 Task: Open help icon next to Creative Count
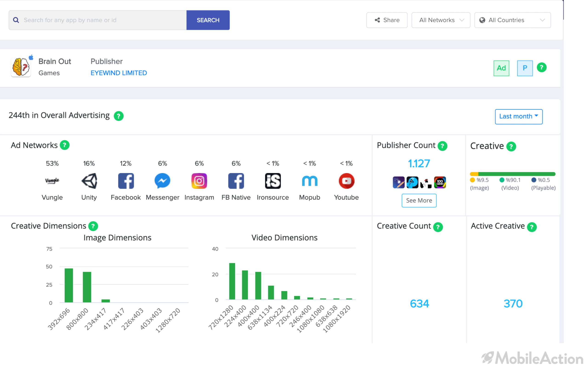pyautogui.click(x=438, y=227)
